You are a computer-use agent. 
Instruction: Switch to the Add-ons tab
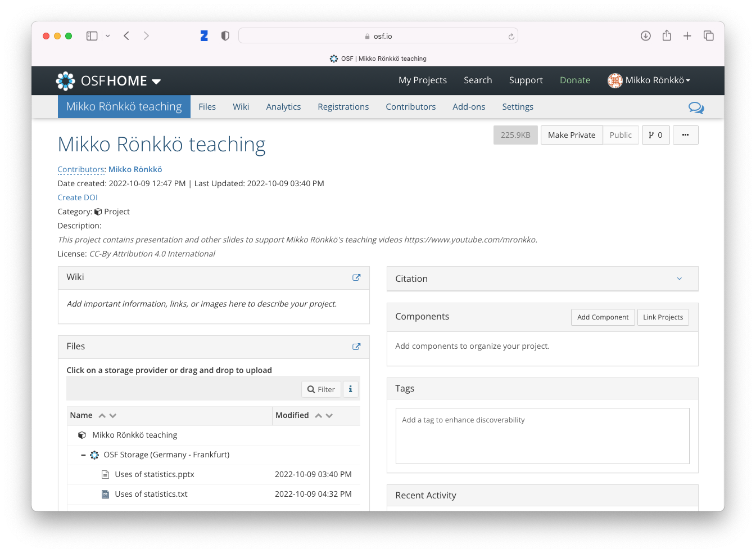[469, 107]
